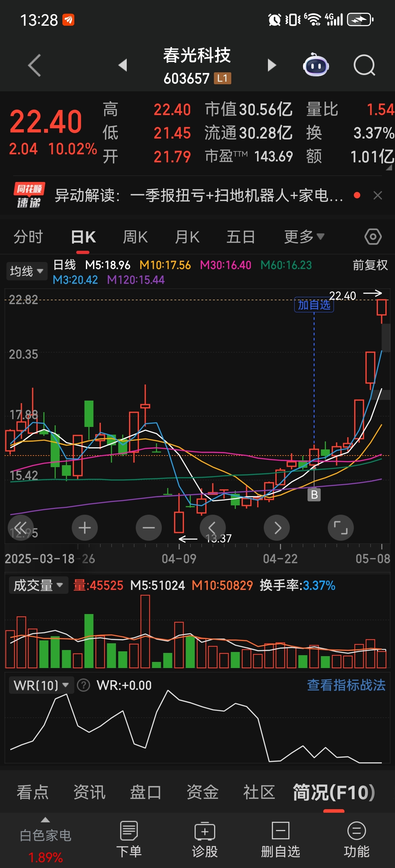
Task: Tap the stock title 春光科技
Action: click(x=197, y=55)
